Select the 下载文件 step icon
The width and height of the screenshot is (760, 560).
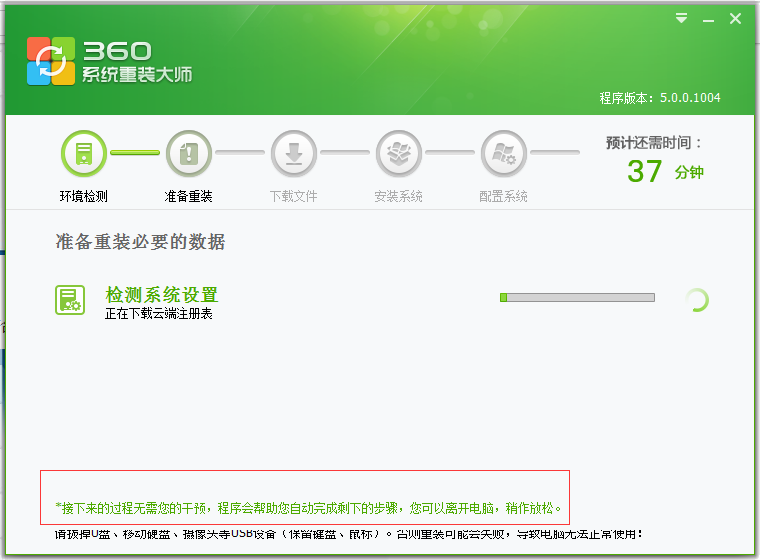pyautogui.click(x=294, y=153)
